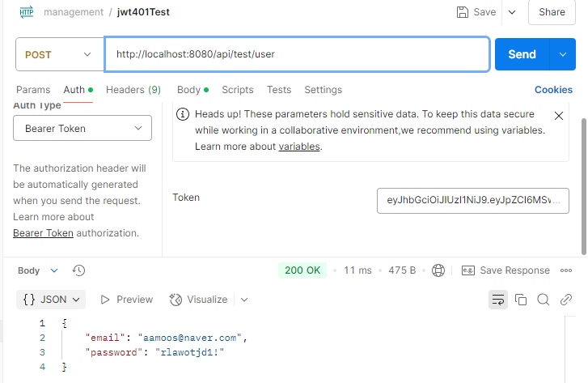Switch to the Headers (9) tab
This screenshot has height=383, width=588.
click(x=133, y=90)
